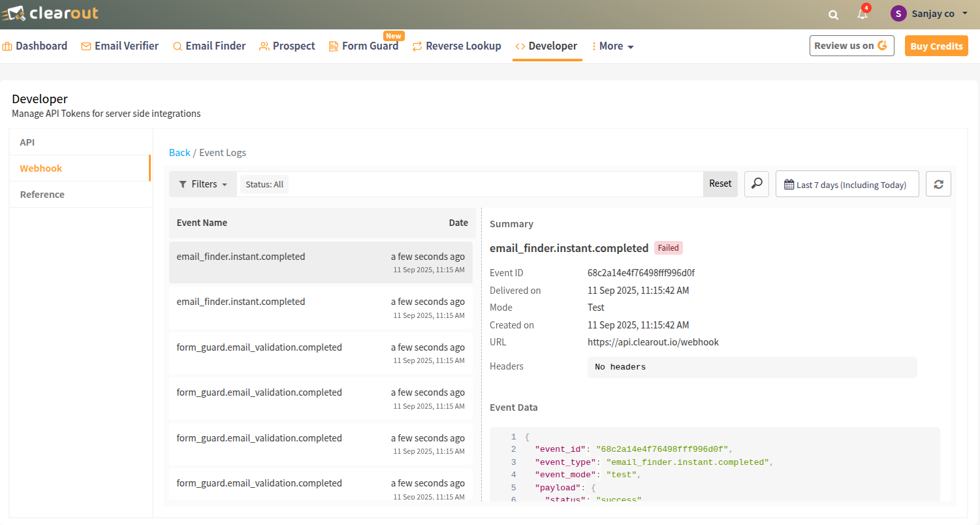Click the refresh event logs icon
Image resolution: width=980 pixels, height=525 pixels.
point(938,184)
